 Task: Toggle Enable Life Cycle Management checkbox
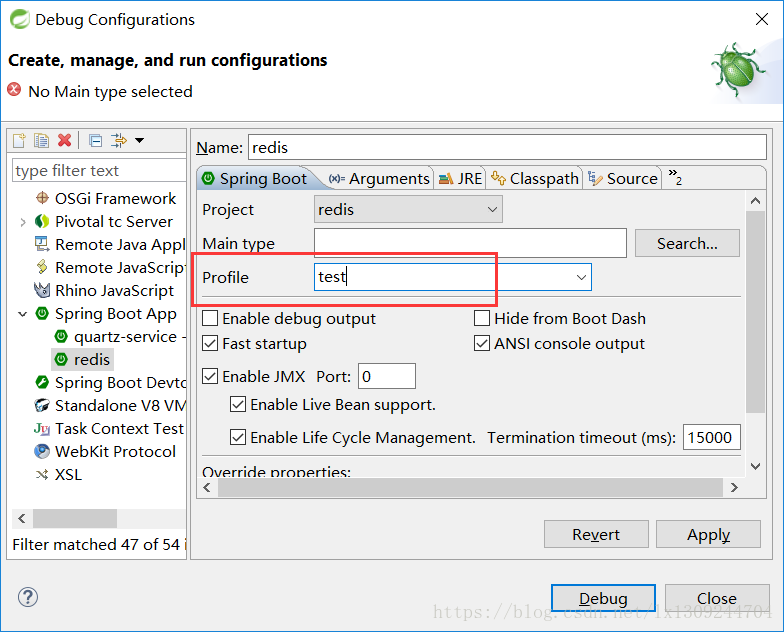[x=238, y=438]
